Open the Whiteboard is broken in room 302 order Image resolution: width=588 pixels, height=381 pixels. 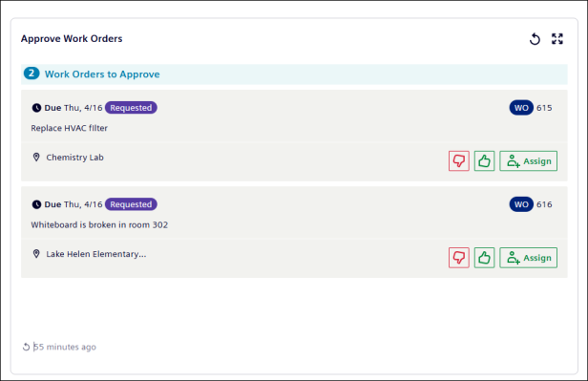[99, 224]
